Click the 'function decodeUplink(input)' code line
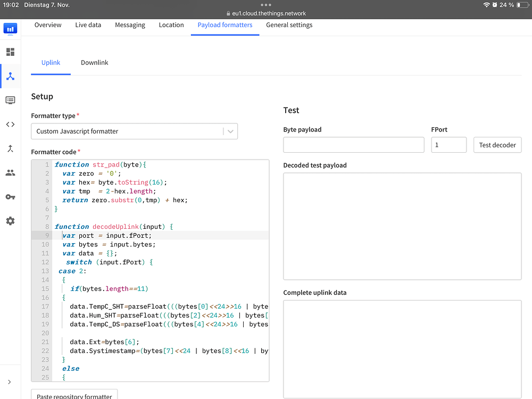532x399 pixels. click(x=114, y=227)
